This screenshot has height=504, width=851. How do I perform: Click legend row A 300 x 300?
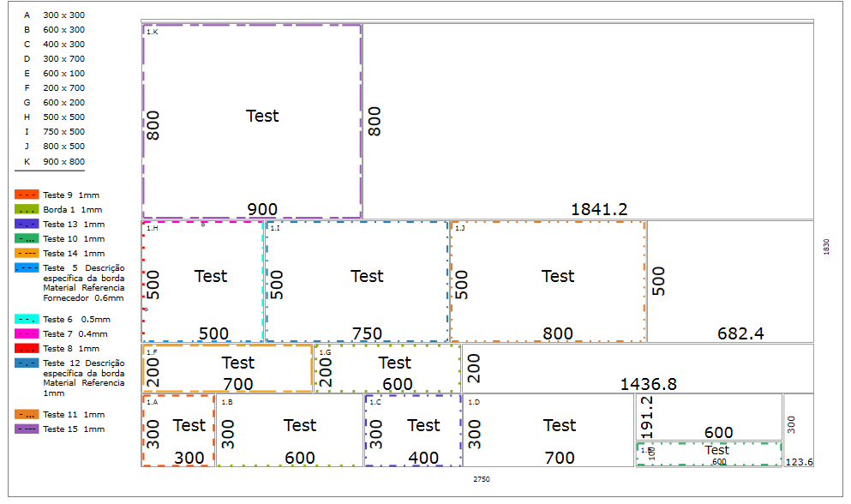(54, 15)
